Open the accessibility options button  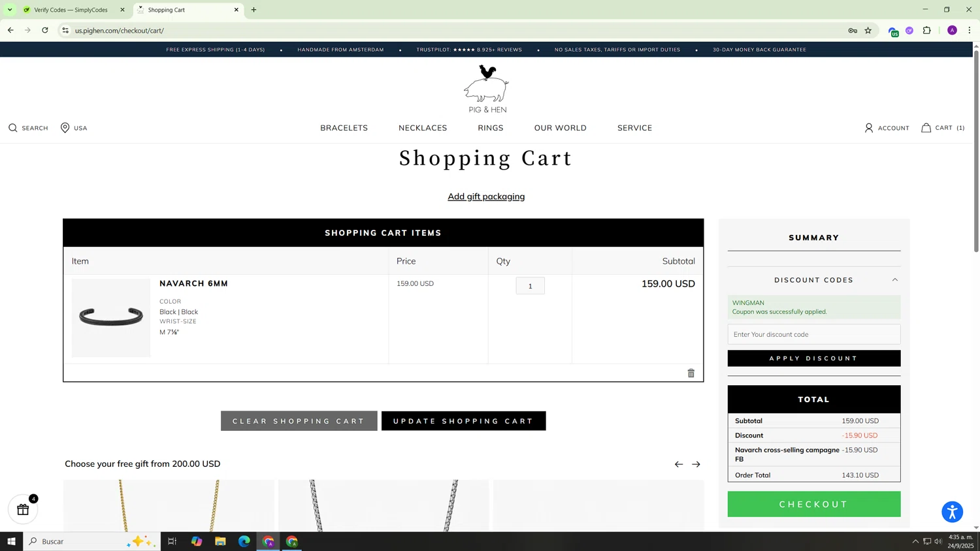click(952, 512)
